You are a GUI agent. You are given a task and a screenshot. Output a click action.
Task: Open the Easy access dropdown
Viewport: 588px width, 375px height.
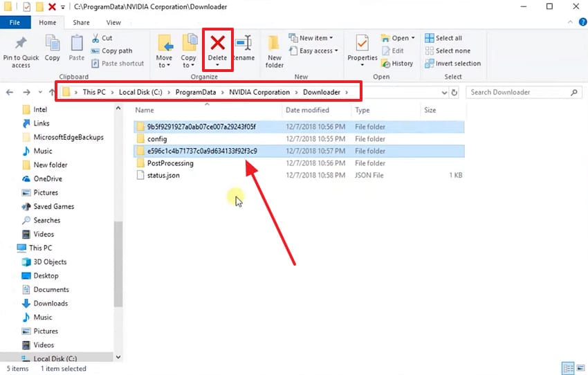click(313, 51)
